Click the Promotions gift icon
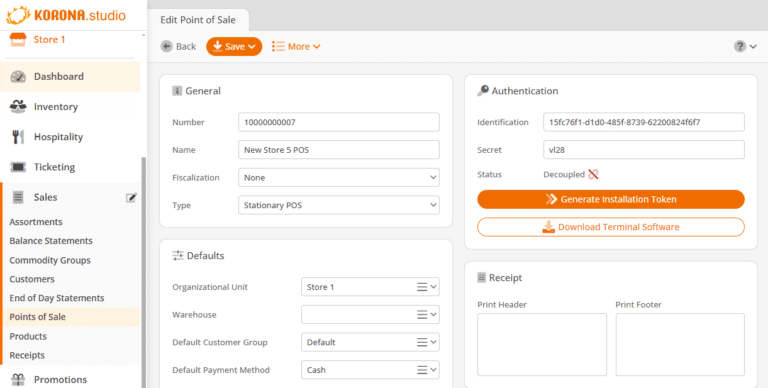The width and height of the screenshot is (768, 388). tap(18, 380)
